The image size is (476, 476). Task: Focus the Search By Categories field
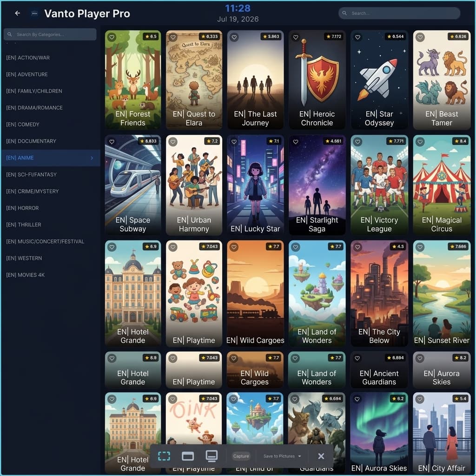[x=50, y=34]
